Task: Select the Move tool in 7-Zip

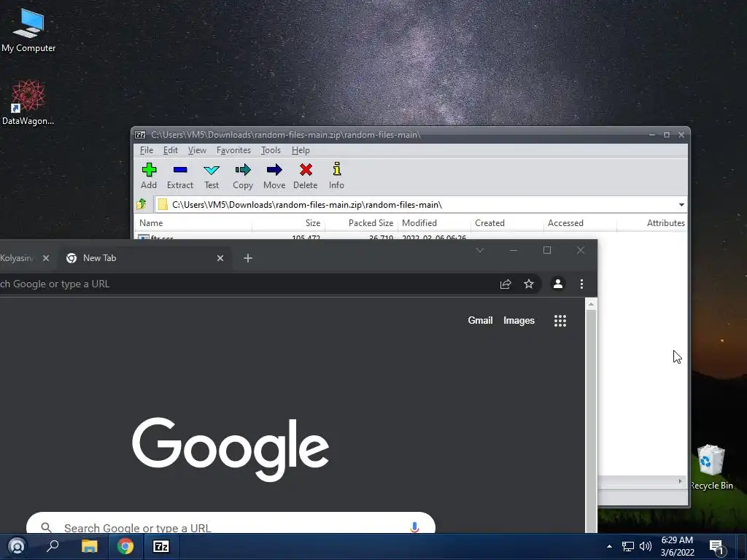Action: [274, 176]
